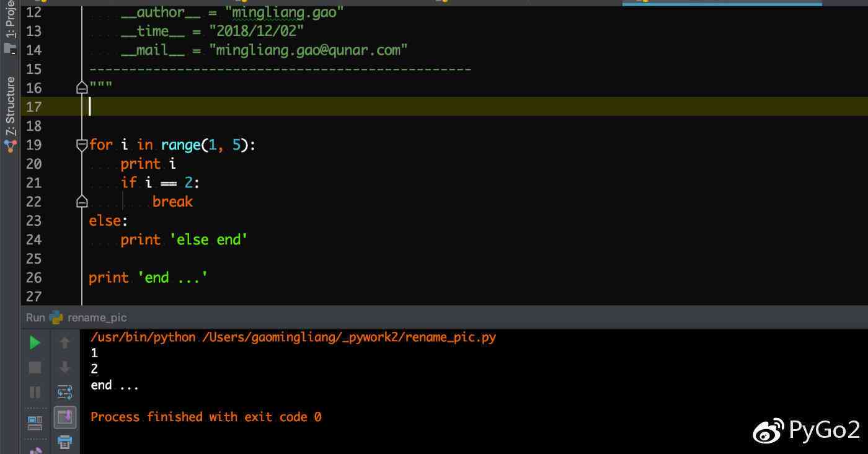
Task: Click line number 20 in the gutter
Action: coord(34,164)
